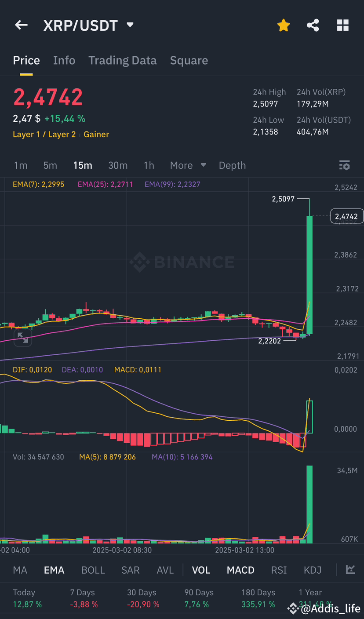
Task: Open the Layer 1 / Layer 2 tag
Action: tap(44, 135)
